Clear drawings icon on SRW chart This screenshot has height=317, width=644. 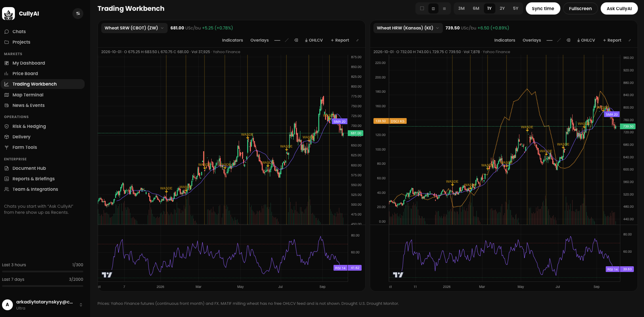296,40
